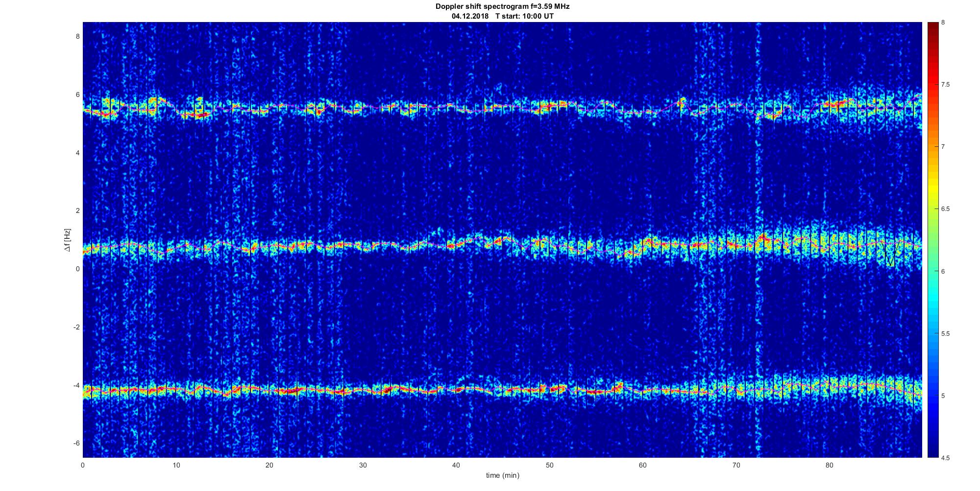Click the y-axis tick label '6'

click(x=77, y=95)
